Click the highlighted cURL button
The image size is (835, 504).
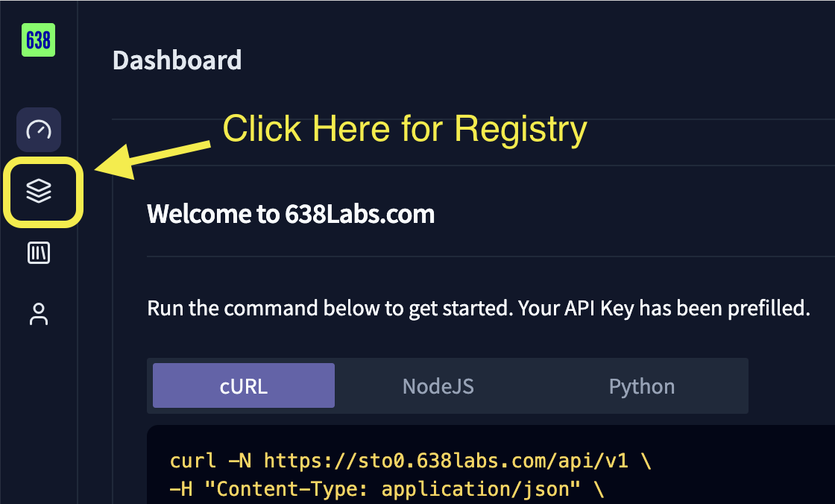pyautogui.click(x=243, y=385)
